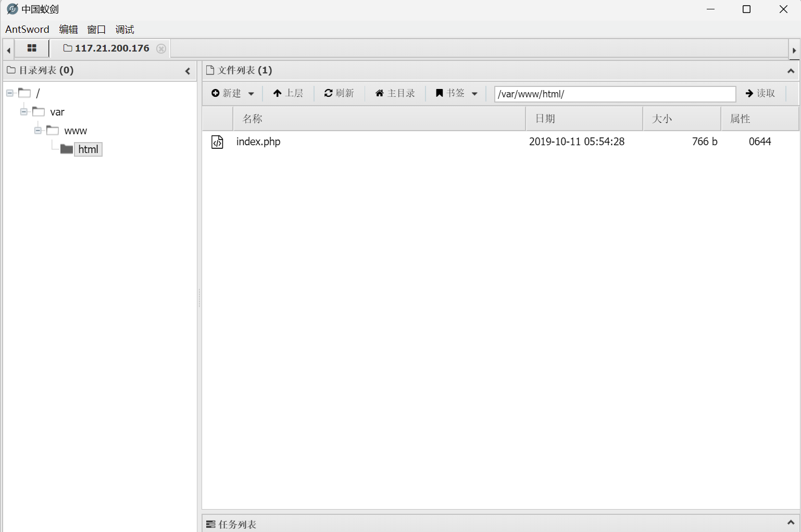Refresh the file list with 刷新
This screenshot has height=532, width=801.
pyautogui.click(x=339, y=93)
